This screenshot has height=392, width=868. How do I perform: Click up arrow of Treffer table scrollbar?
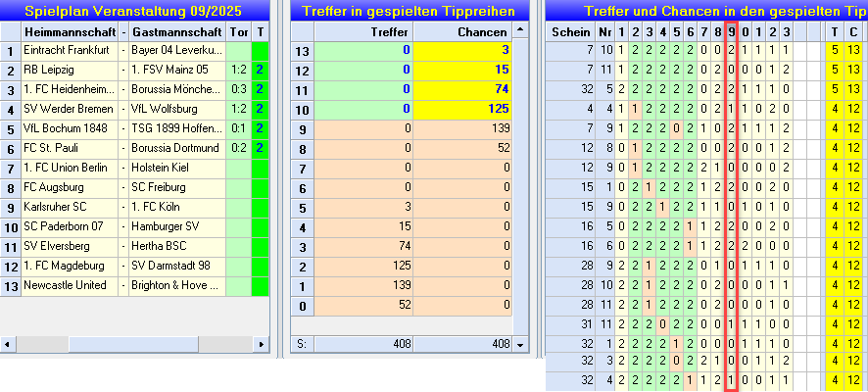(x=518, y=28)
